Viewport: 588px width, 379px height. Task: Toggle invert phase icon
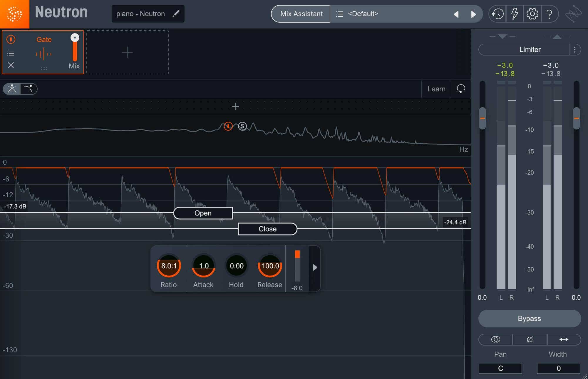(x=530, y=339)
